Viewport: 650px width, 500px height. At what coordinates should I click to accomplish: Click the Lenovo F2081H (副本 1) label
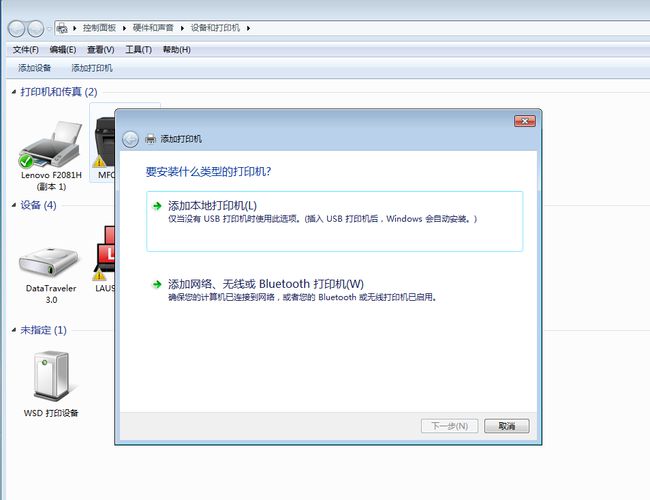point(51,181)
